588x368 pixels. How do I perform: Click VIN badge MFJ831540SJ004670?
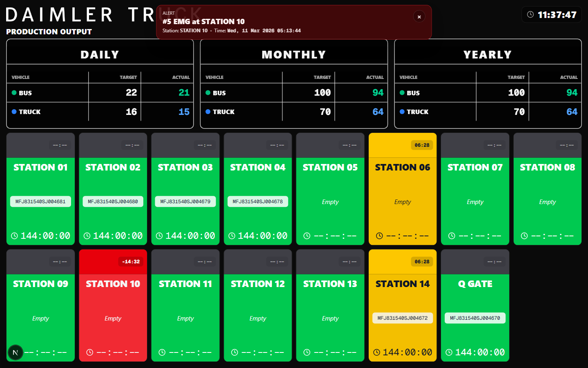coord(475,318)
